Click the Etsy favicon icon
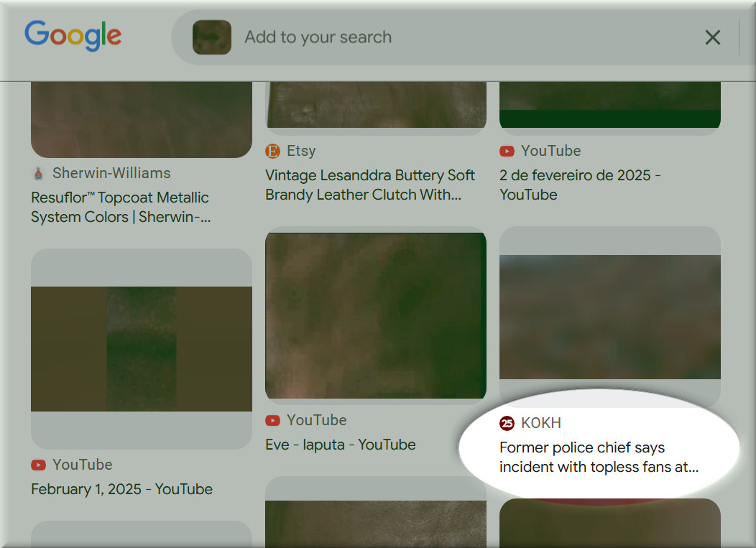 (x=272, y=151)
